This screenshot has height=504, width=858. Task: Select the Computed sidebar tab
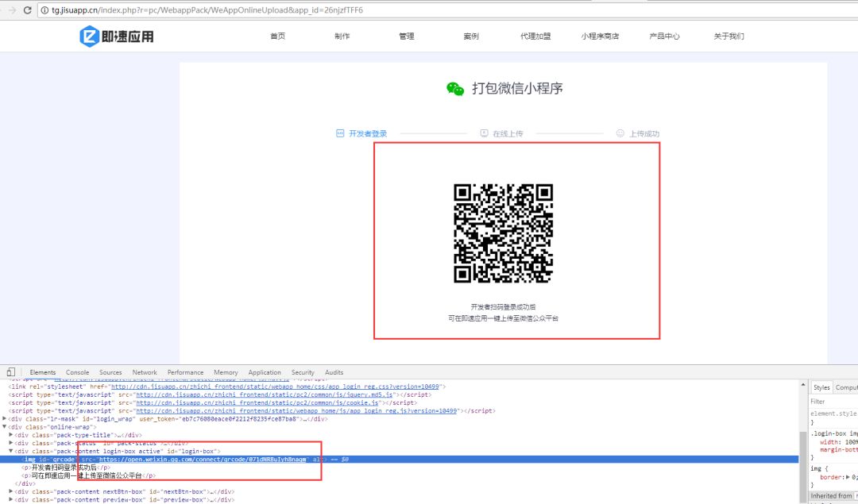846,387
